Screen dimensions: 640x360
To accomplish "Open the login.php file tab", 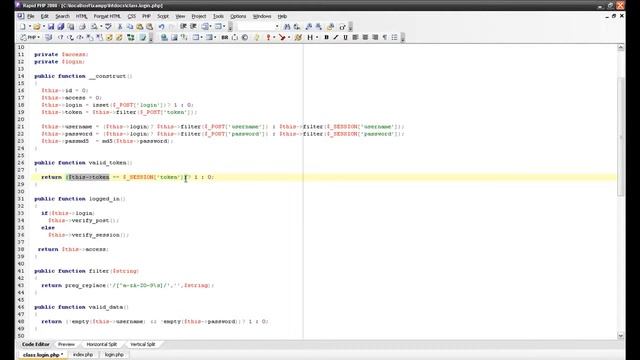I will [114, 355].
